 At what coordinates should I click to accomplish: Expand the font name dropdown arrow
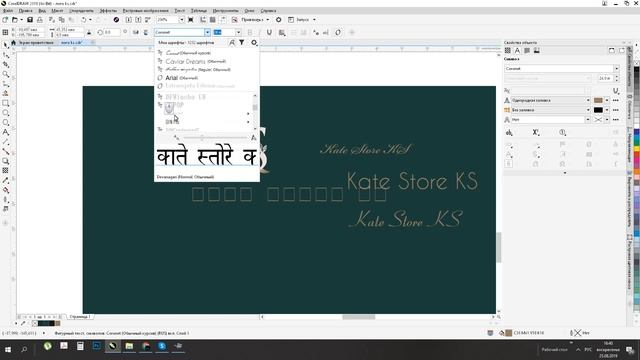[x=207, y=32]
